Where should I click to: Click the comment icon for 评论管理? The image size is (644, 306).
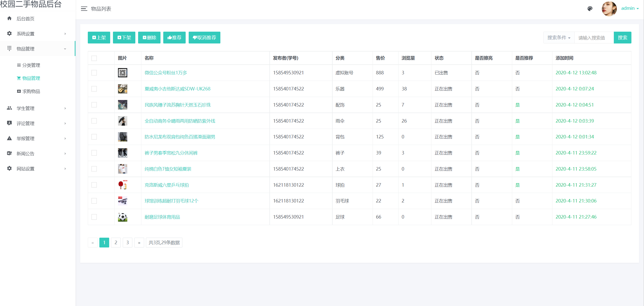point(10,123)
